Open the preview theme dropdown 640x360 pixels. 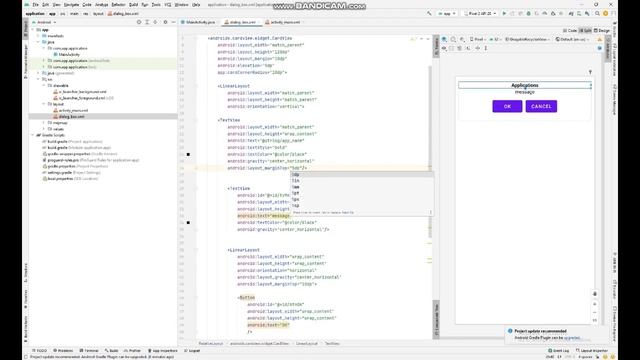[x=528, y=40]
